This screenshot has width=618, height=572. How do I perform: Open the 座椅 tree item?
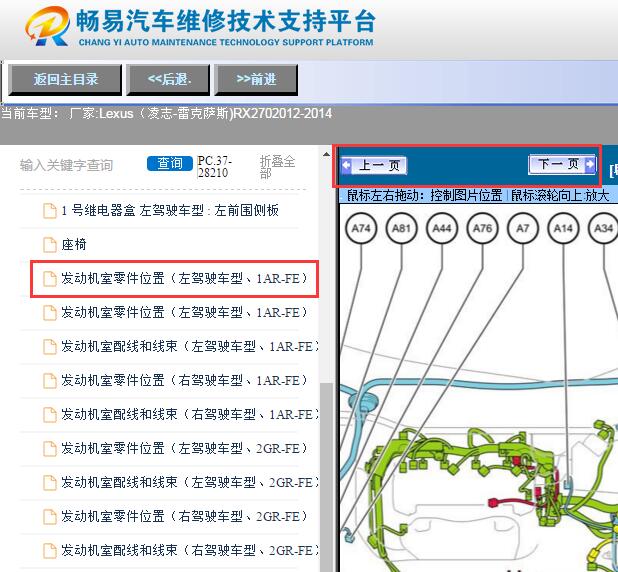click(74, 244)
